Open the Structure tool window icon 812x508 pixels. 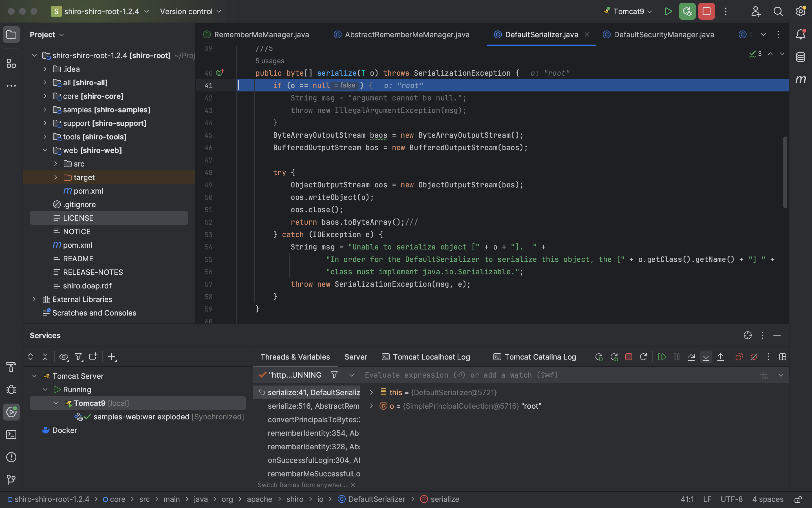(11, 63)
